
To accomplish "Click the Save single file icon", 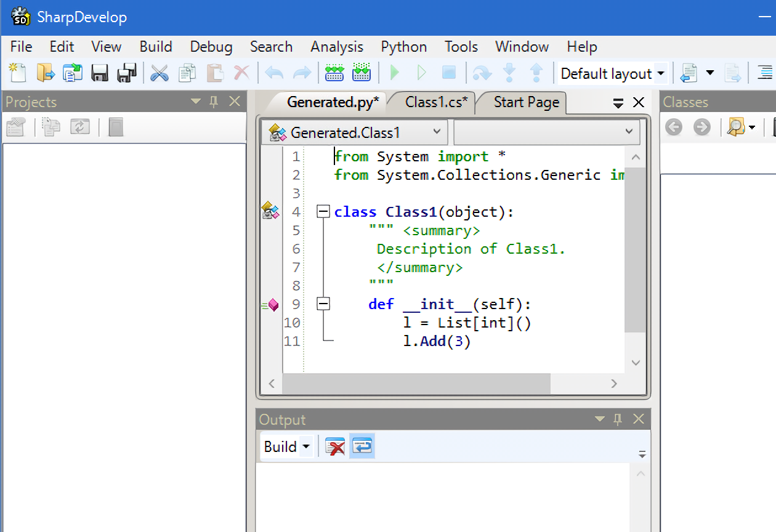I will [100, 73].
